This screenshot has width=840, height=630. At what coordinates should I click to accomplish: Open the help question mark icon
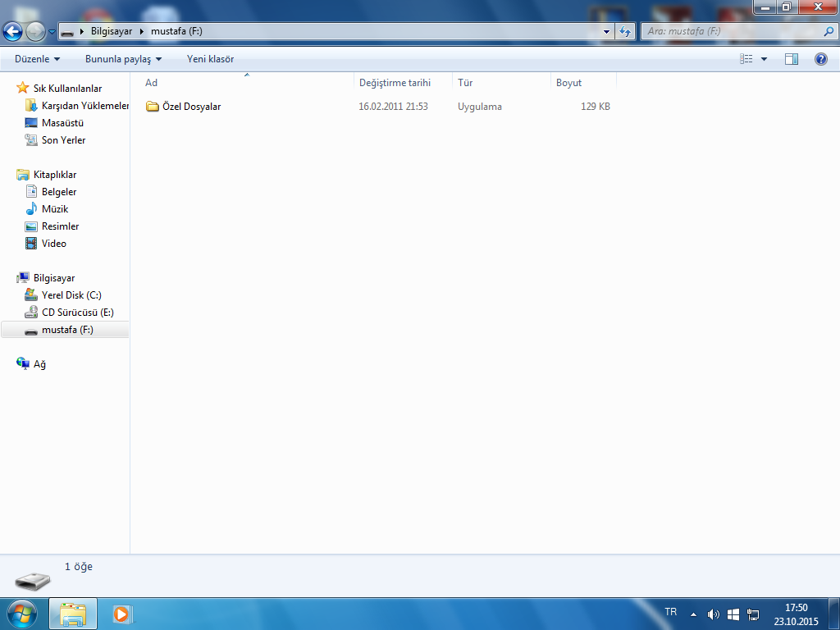820,59
